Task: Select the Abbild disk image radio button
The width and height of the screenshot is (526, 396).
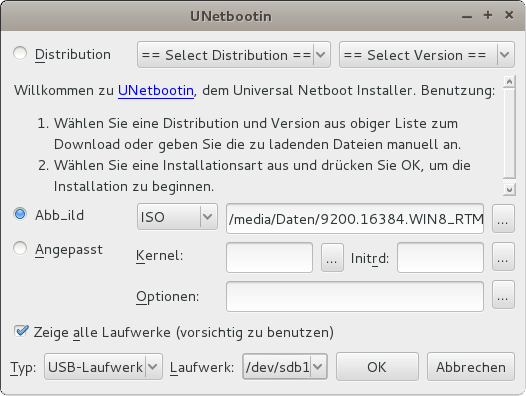Action: 20,214
